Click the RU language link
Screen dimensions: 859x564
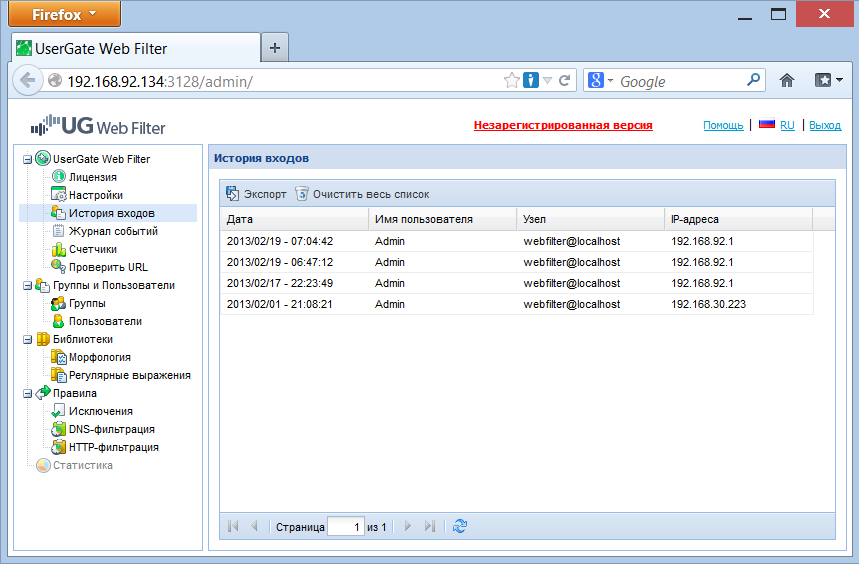tap(787, 125)
